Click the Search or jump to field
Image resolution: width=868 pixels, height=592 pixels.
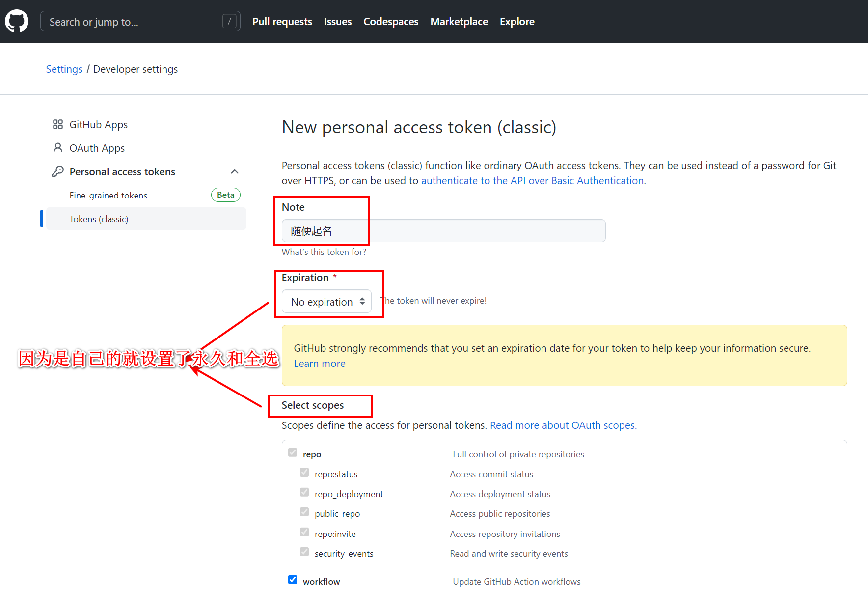(140, 21)
